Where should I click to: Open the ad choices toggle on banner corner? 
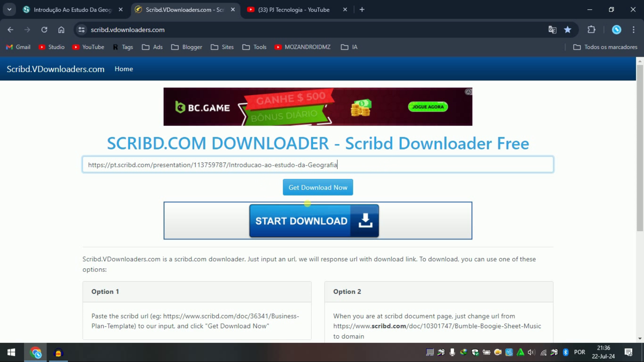click(468, 92)
